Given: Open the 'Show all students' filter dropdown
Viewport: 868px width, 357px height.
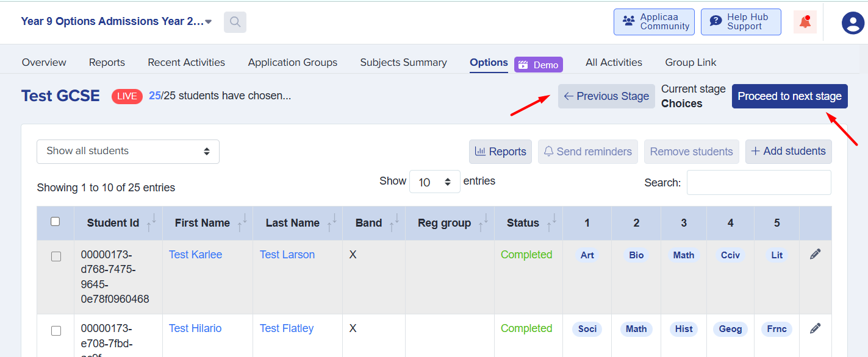Looking at the screenshot, I should (128, 152).
